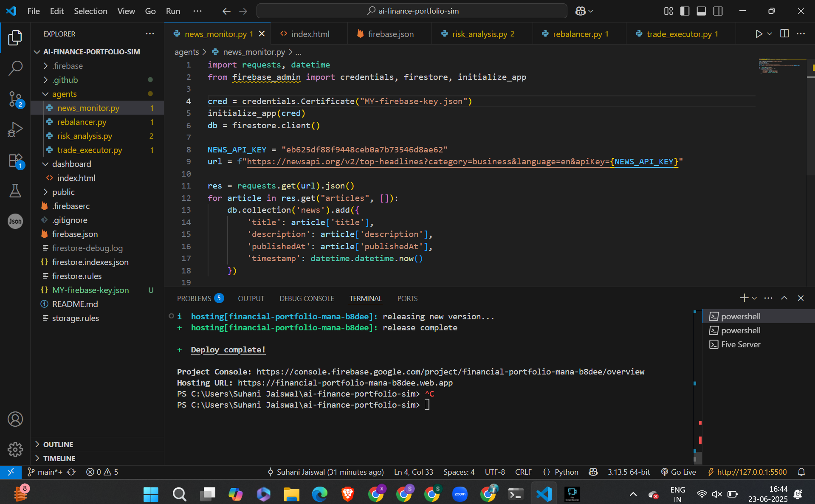The width and height of the screenshot is (815, 504).
Task: Switch to the risk_analysis.py tab
Action: click(479, 34)
